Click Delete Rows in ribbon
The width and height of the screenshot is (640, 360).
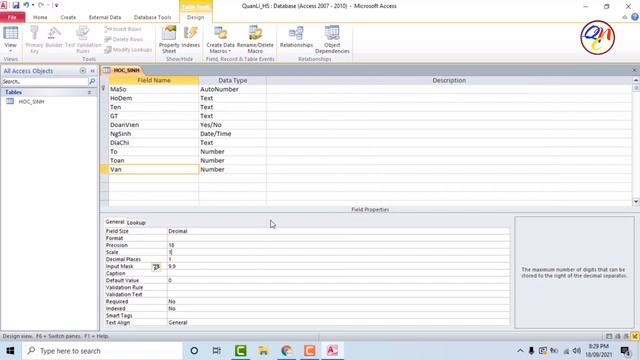pyautogui.click(x=123, y=39)
